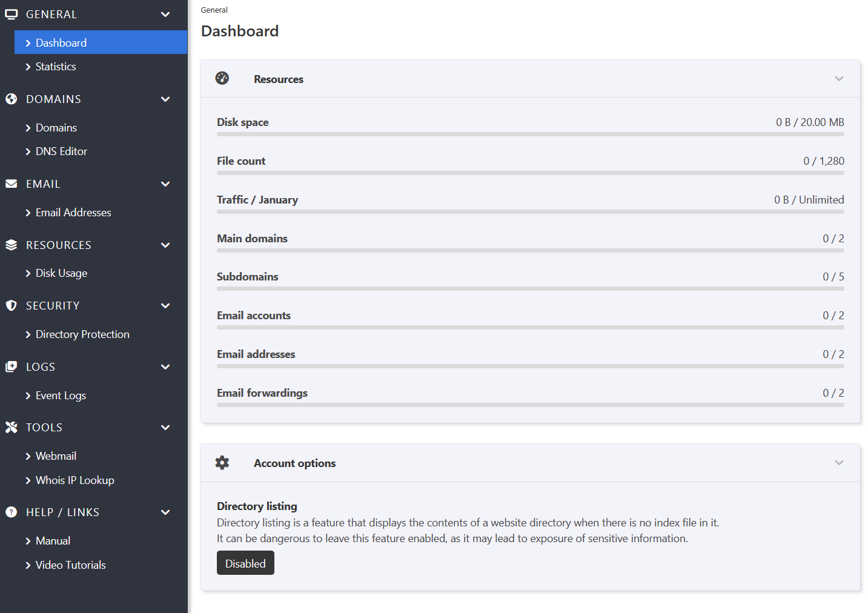Click the General breadcrumb text
868x613 pixels.
pos(214,10)
